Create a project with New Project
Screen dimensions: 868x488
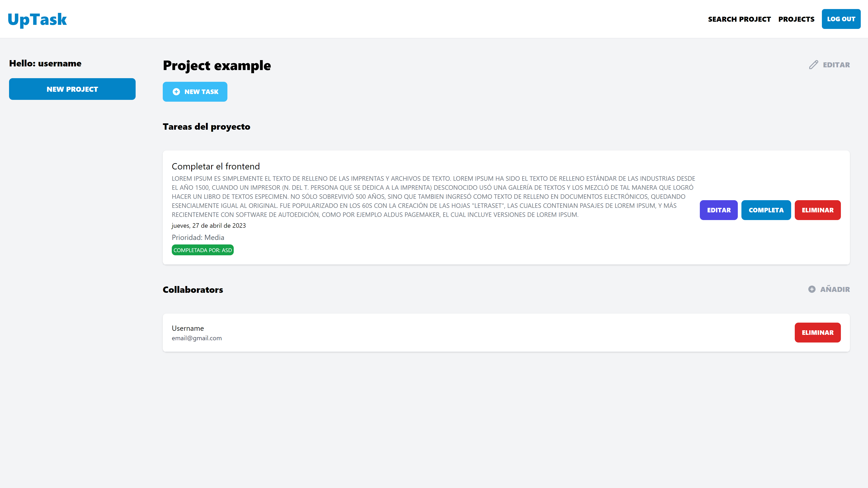click(72, 89)
